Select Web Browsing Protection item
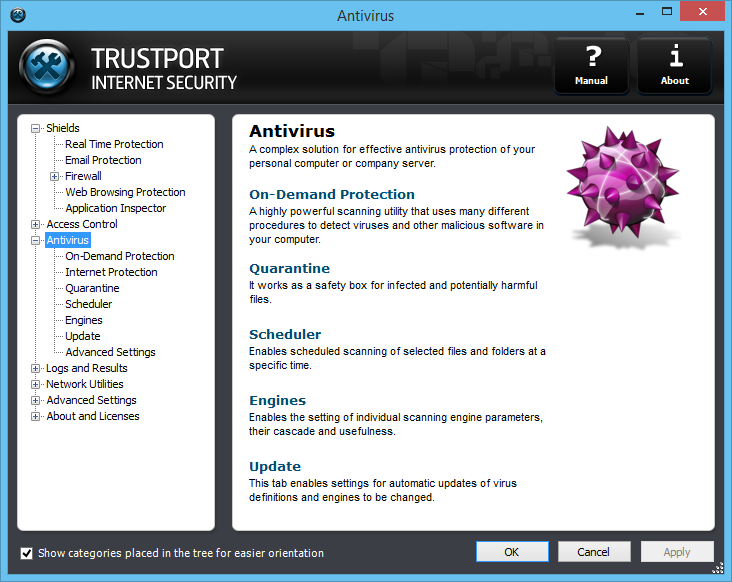The width and height of the screenshot is (732, 582). 125,192
